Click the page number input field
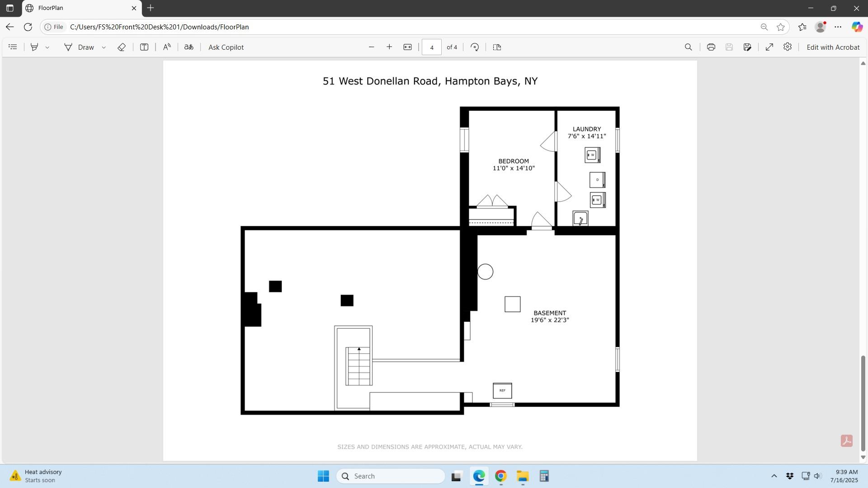Viewport: 868px width, 488px height. 431,47
